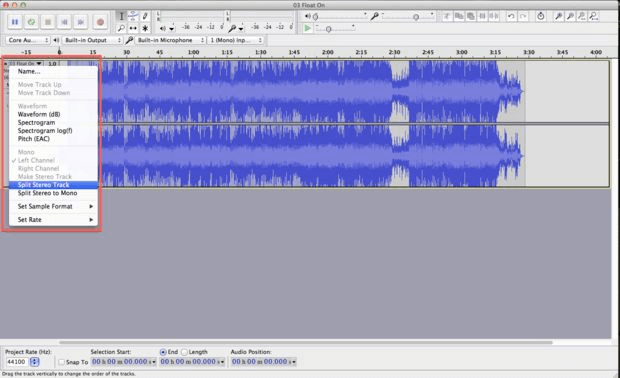Viewport: 620px width, 378px height.
Task: Redo the last undone action
Action: tap(523, 16)
